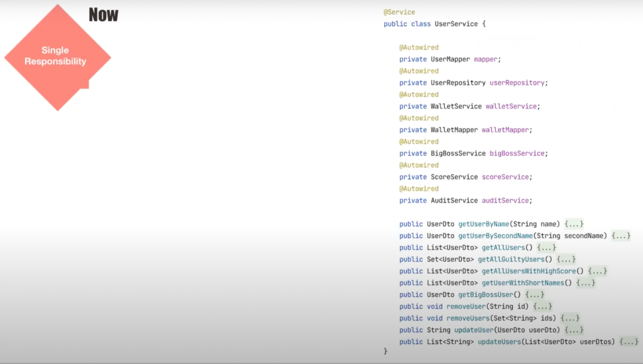Click the getUserWithShortNames method name

[x=523, y=283]
